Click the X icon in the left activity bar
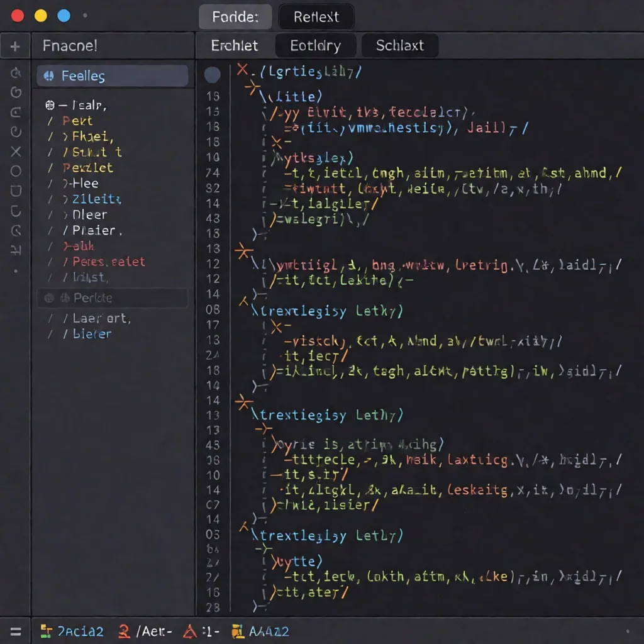This screenshot has width=644, height=644. click(x=16, y=152)
